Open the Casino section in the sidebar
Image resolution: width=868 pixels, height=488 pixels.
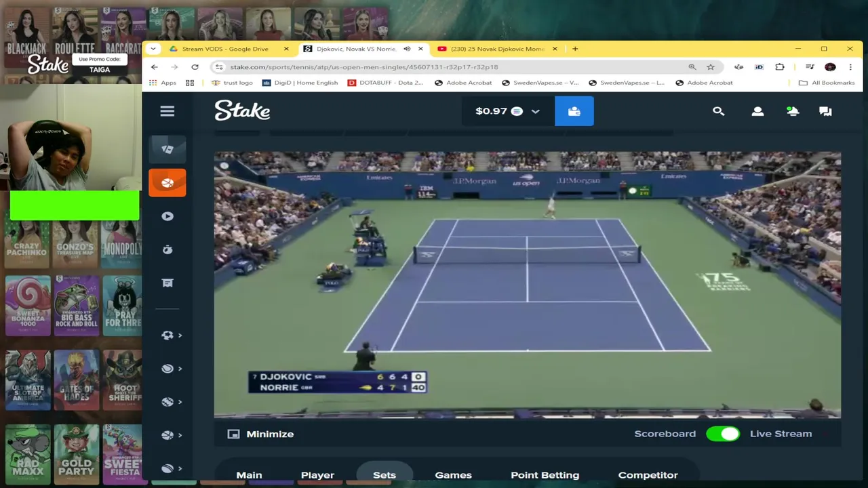pos(167,149)
